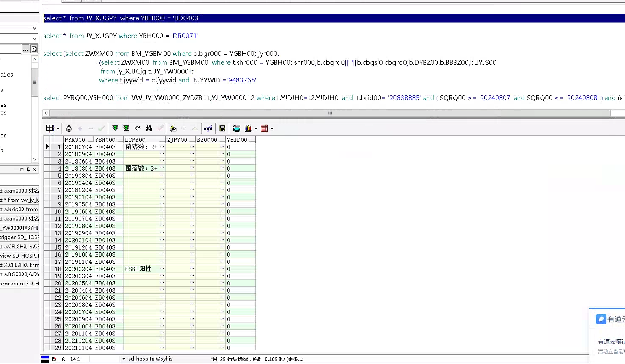
Task: Select the 'trigger SD_HOSP' history item
Action: coord(19,237)
